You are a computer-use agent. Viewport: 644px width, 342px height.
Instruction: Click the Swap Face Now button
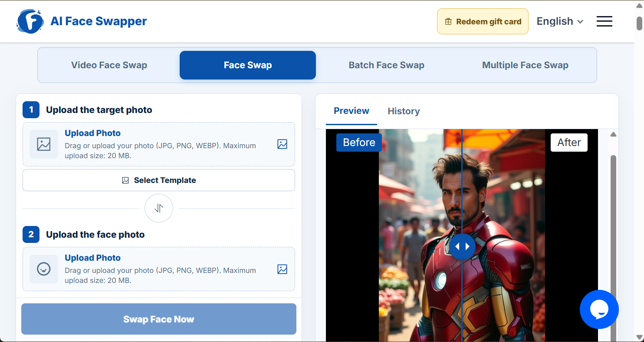pos(159,319)
